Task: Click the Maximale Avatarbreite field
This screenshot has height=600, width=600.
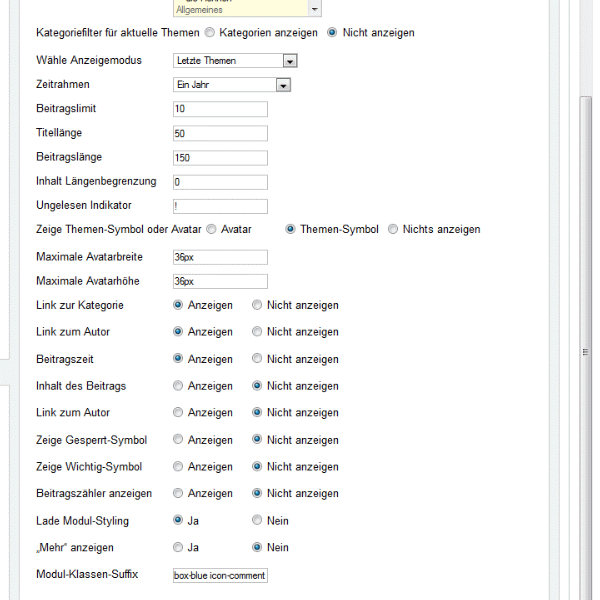Action: (220, 258)
